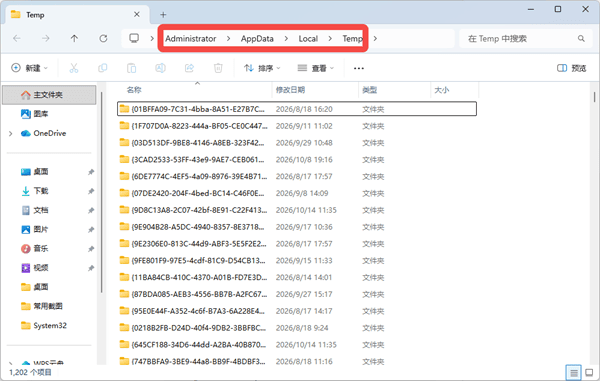The image size is (600, 381).
Task: Select folder {03D513DF-9BE8-4146-A8EB-323F42...
Action: [x=297, y=143]
